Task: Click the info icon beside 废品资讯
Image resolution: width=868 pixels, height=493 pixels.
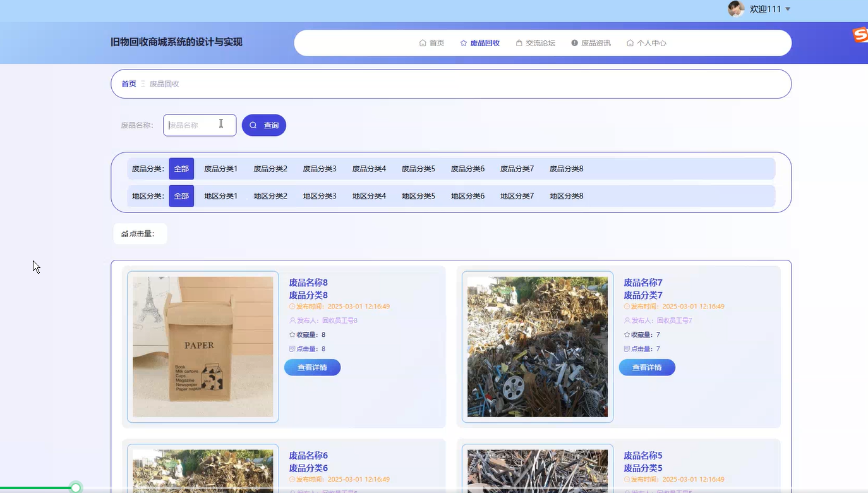Action: [575, 43]
